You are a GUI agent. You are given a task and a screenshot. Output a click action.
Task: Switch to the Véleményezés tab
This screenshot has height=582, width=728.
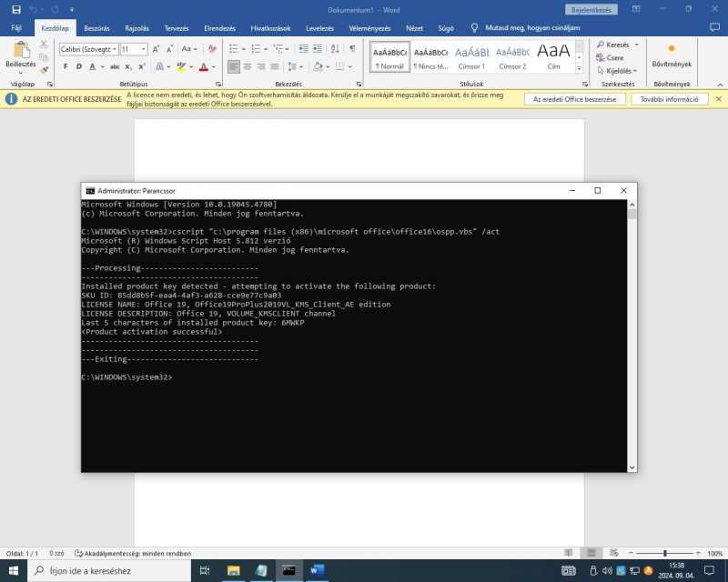(x=369, y=28)
